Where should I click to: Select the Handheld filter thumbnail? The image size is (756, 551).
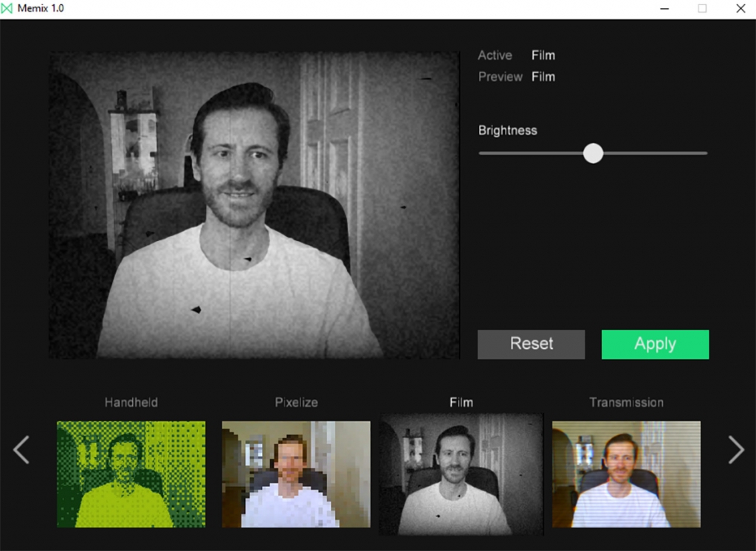coord(131,474)
